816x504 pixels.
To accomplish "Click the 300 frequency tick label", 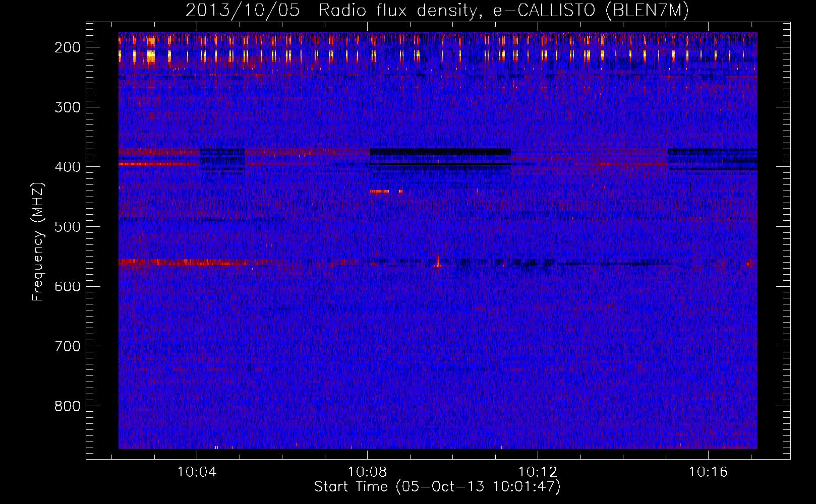I will pos(68,107).
